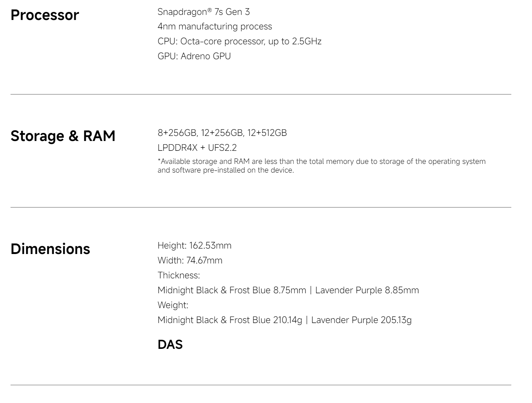Click the Processor section heading
The height and width of the screenshot is (403, 532).
[x=45, y=15]
